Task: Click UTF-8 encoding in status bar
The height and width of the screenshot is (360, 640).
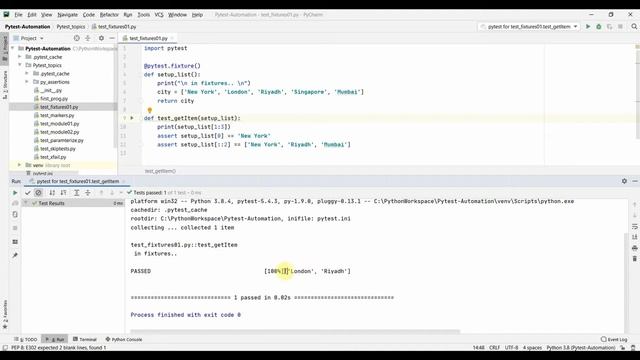Action: pos(511,348)
